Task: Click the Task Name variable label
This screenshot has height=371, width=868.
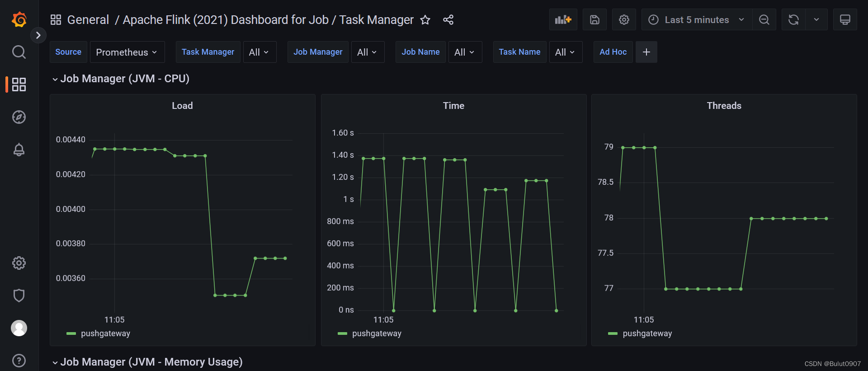Action: pos(519,52)
